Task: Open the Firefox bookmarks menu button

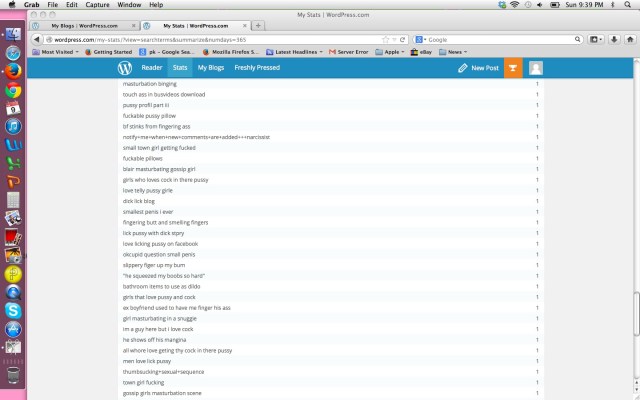Action: click(x=596, y=40)
